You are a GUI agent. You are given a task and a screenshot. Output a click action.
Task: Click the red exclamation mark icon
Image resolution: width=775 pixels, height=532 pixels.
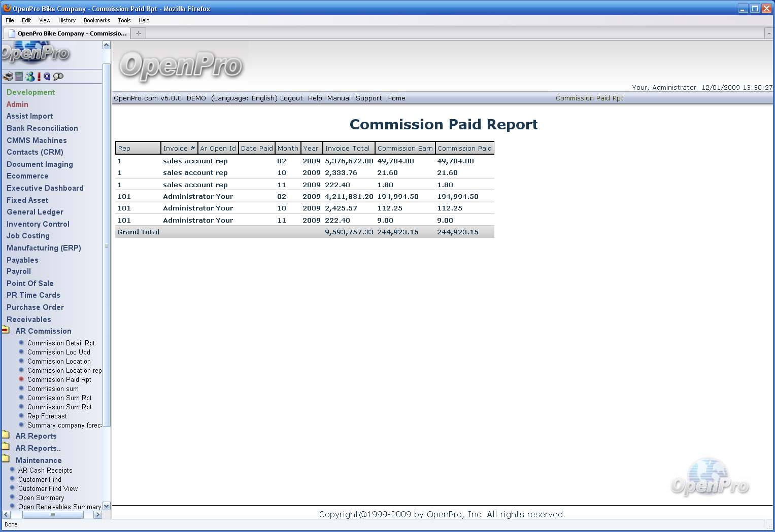tap(39, 77)
